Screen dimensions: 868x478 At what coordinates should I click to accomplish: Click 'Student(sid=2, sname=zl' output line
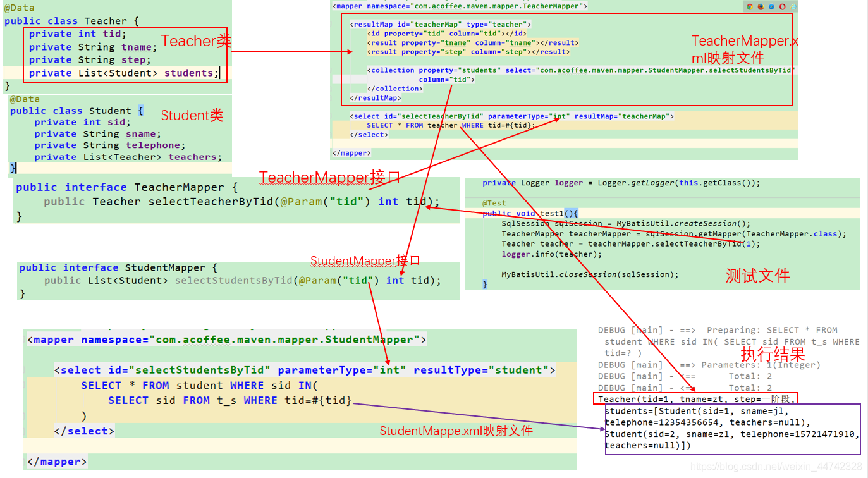(733, 434)
